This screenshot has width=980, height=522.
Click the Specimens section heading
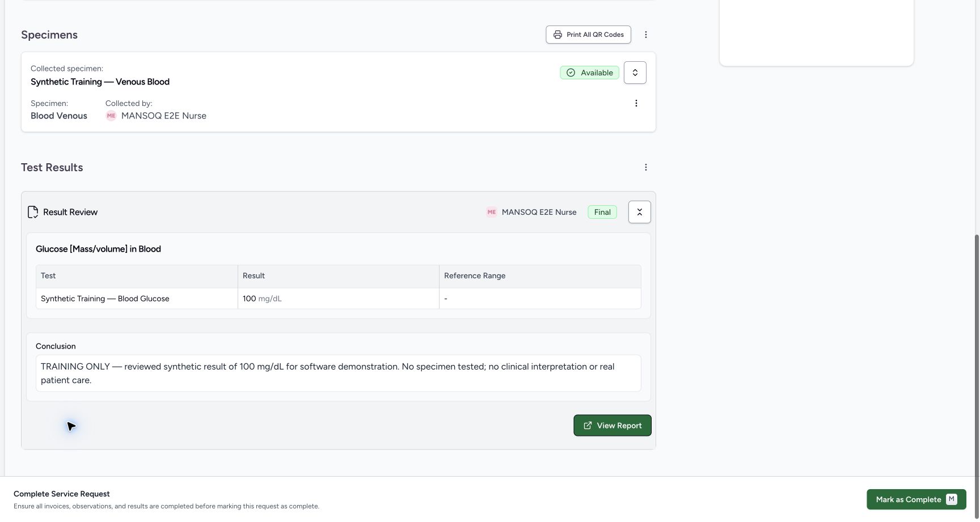49,35
